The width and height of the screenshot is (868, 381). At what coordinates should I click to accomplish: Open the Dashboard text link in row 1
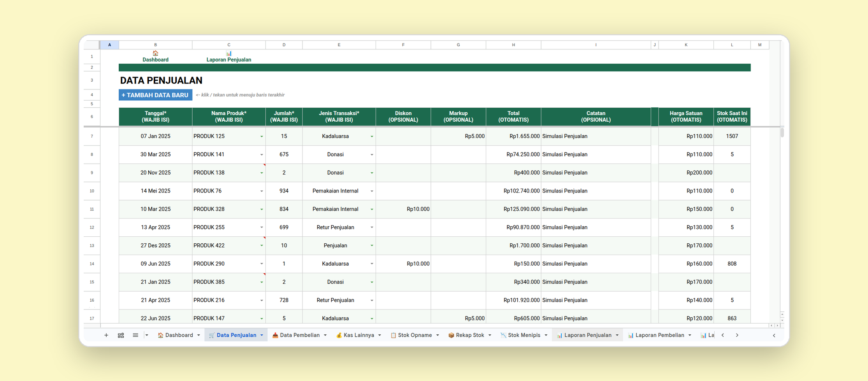coord(155,60)
